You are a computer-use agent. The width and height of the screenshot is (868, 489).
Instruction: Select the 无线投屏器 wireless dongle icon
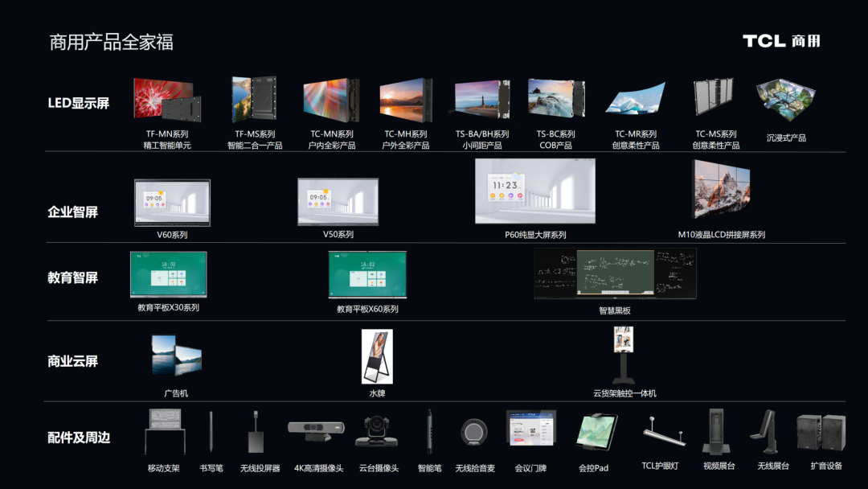click(x=256, y=431)
